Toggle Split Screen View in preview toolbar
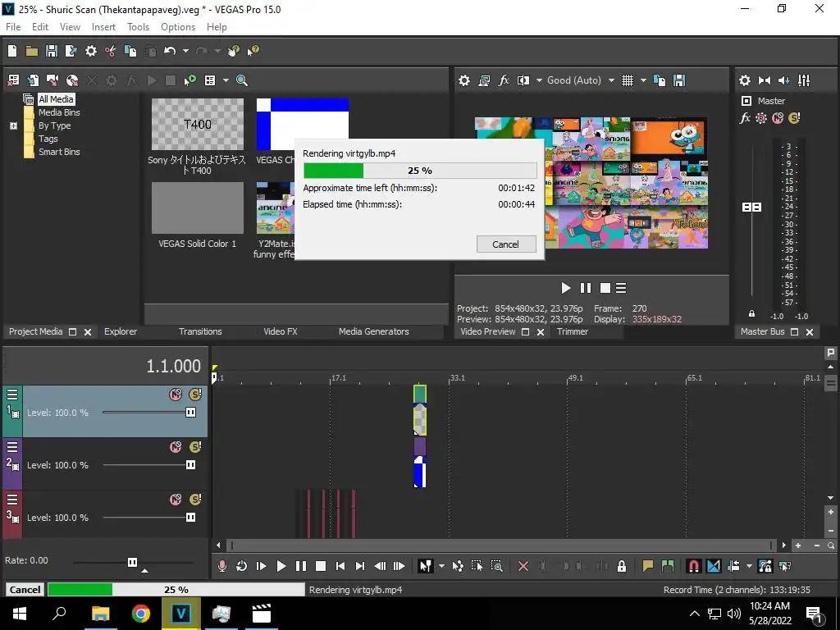 523,80
